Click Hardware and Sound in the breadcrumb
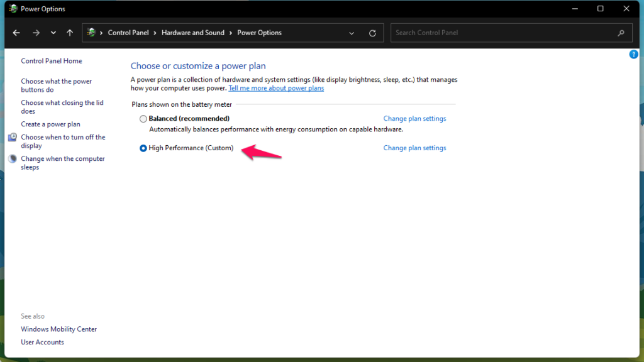 coord(192,33)
